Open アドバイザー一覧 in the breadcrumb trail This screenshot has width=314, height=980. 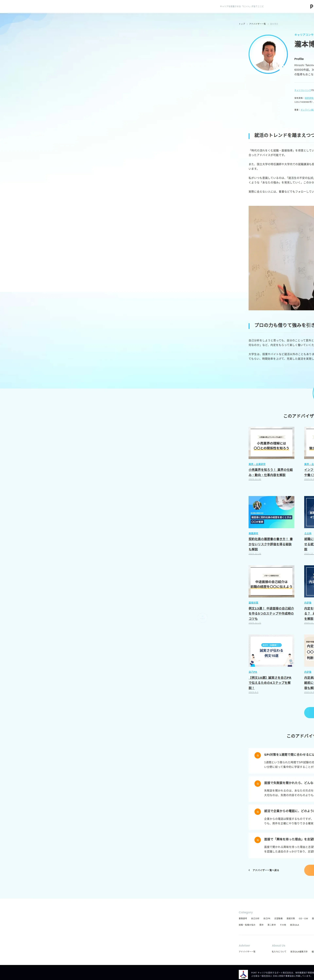point(258,24)
